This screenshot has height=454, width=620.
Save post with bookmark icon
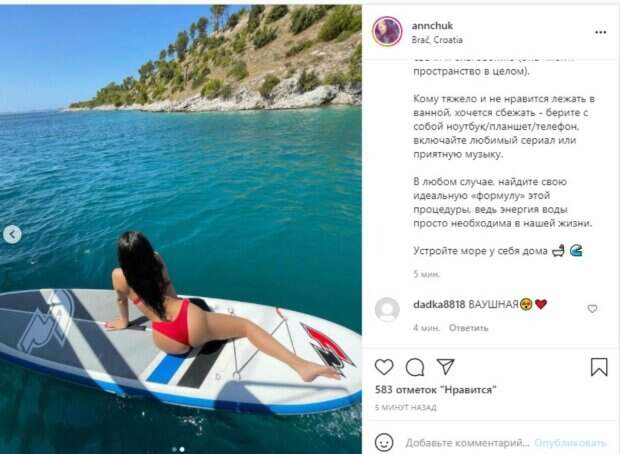[599, 367]
